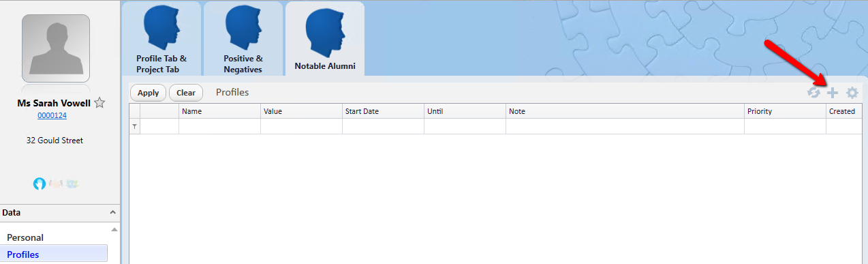Viewport: 868px width, 264px height.
Task: Open the Positive & Negatives tab
Action: click(243, 39)
